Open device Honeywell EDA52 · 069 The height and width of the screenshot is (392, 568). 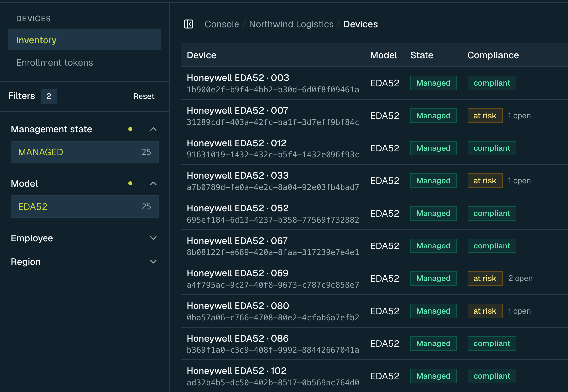[x=237, y=273]
